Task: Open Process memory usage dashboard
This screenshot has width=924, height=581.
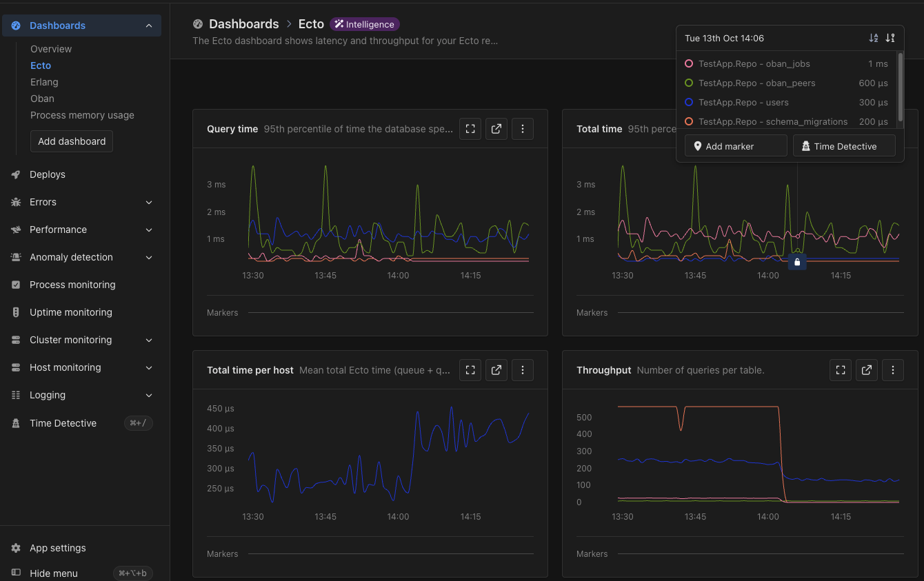Action: [82, 115]
